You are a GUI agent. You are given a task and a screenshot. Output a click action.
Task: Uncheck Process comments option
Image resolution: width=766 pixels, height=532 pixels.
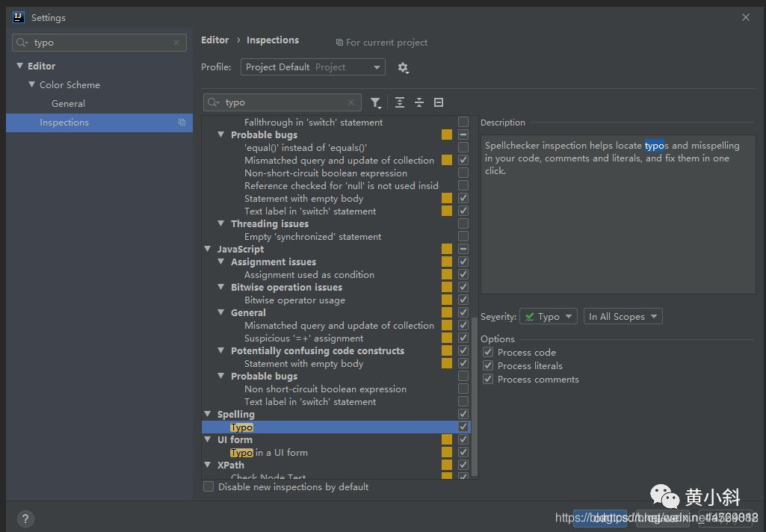click(488, 380)
